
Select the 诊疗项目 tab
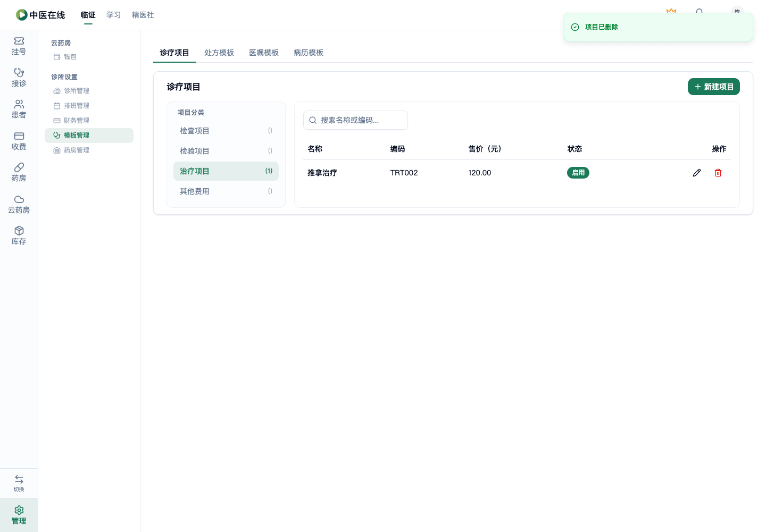(174, 53)
